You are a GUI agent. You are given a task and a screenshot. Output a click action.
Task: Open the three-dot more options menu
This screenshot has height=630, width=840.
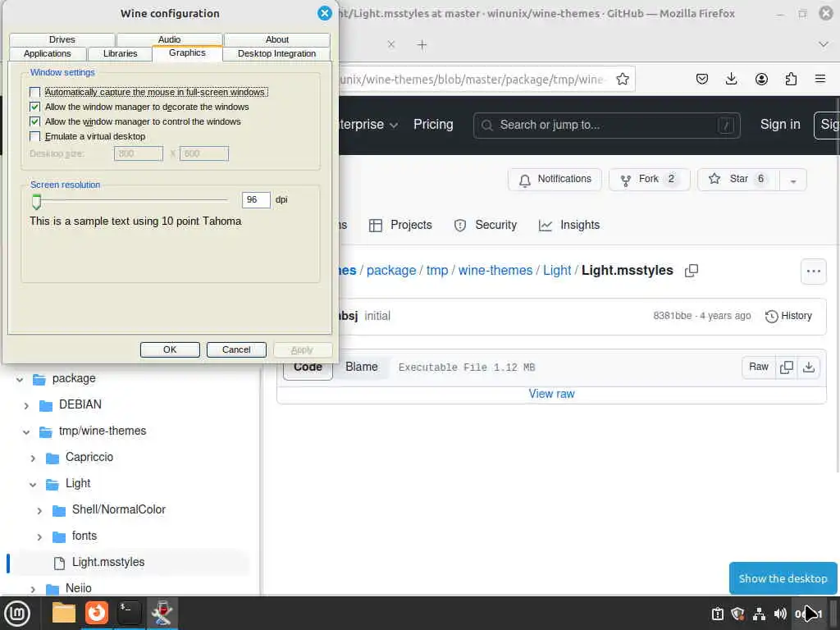coord(813,271)
